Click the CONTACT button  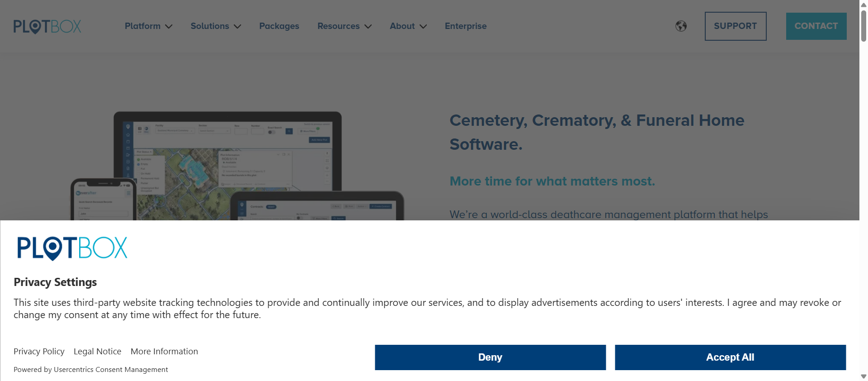click(816, 26)
